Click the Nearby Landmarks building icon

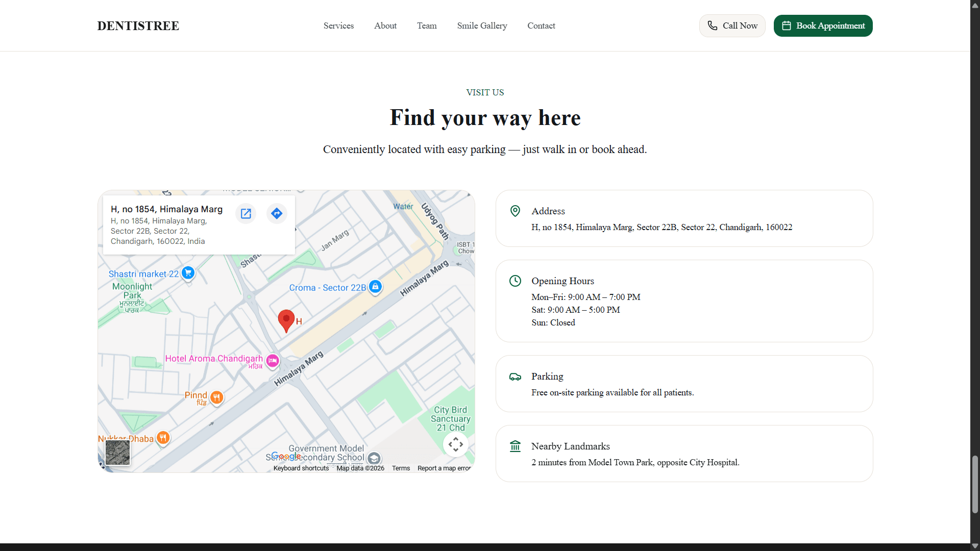(x=515, y=446)
